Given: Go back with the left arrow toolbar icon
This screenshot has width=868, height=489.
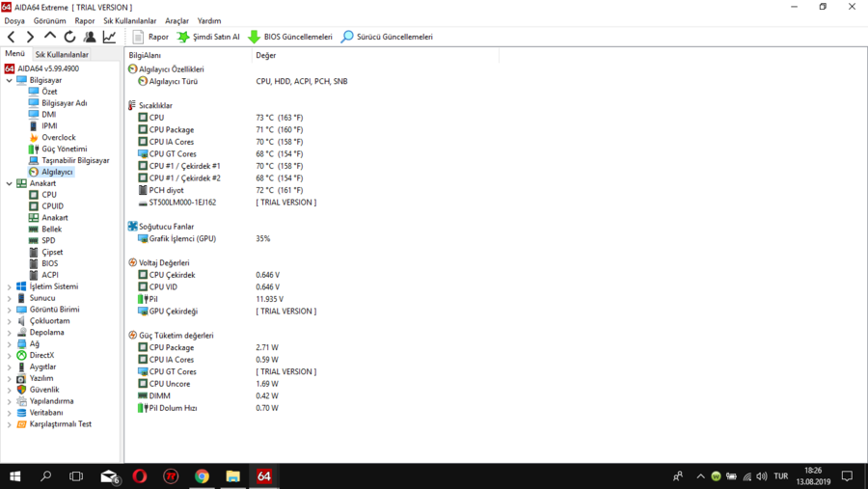Looking at the screenshot, I should pyautogui.click(x=11, y=37).
